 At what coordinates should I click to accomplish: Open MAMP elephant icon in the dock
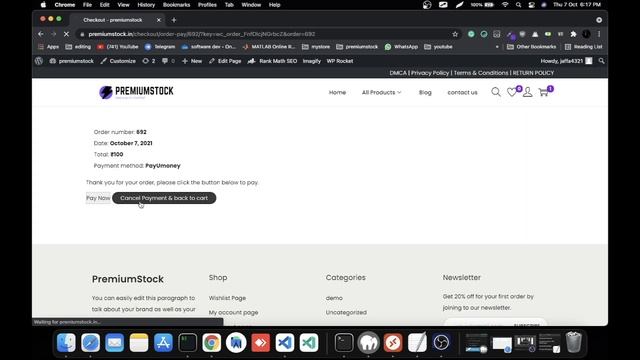pos(369,342)
